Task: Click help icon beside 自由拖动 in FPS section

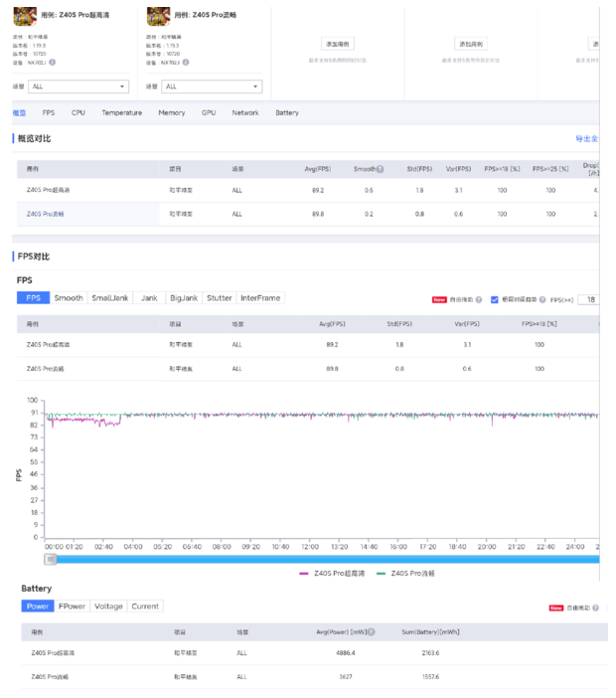Action: [479, 299]
